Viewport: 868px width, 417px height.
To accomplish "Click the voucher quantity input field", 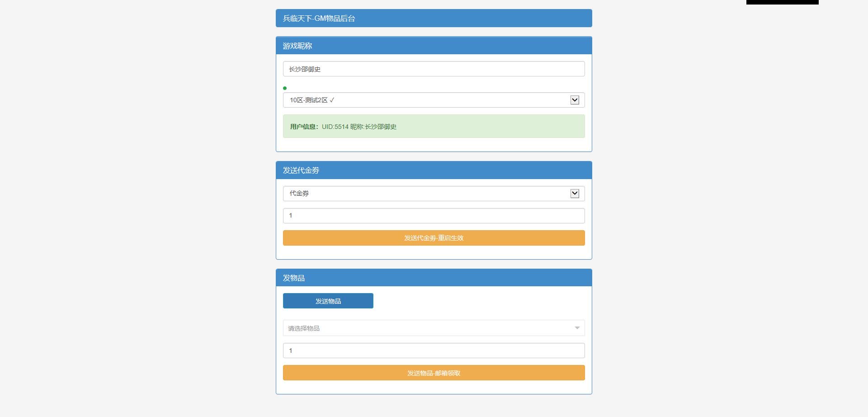I will tap(434, 216).
